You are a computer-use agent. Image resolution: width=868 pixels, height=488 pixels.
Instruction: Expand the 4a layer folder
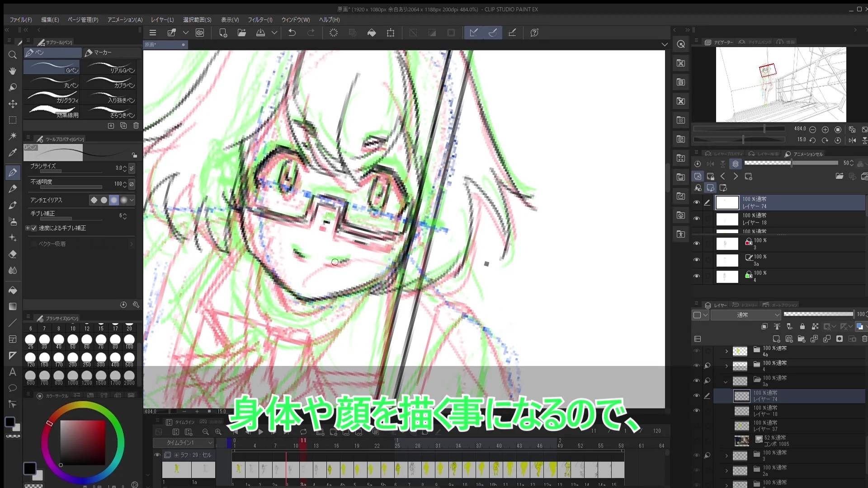coord(726,351)
